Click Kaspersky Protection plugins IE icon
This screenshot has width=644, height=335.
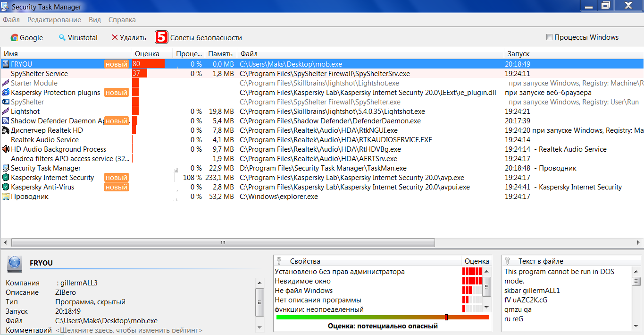coord(6,92)
